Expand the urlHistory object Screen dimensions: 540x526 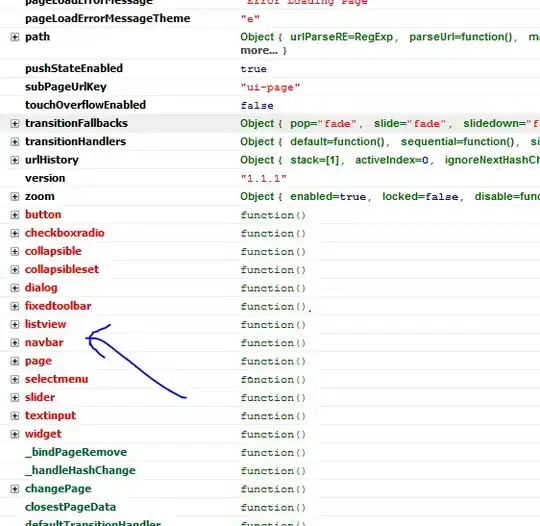(x=15, y=160)
